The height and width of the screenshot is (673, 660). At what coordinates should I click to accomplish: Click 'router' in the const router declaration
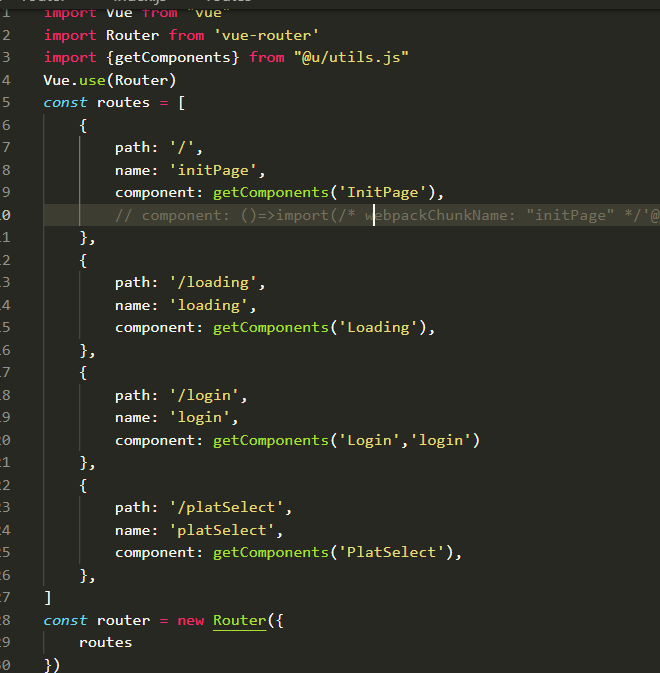tap(123, 620)
